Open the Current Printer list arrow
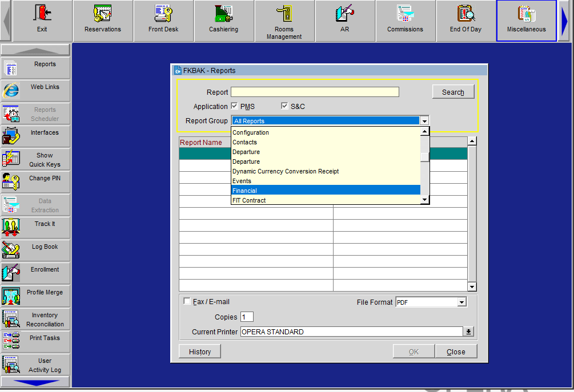Viewport: 574px width, 392px height. pos(469,332)
